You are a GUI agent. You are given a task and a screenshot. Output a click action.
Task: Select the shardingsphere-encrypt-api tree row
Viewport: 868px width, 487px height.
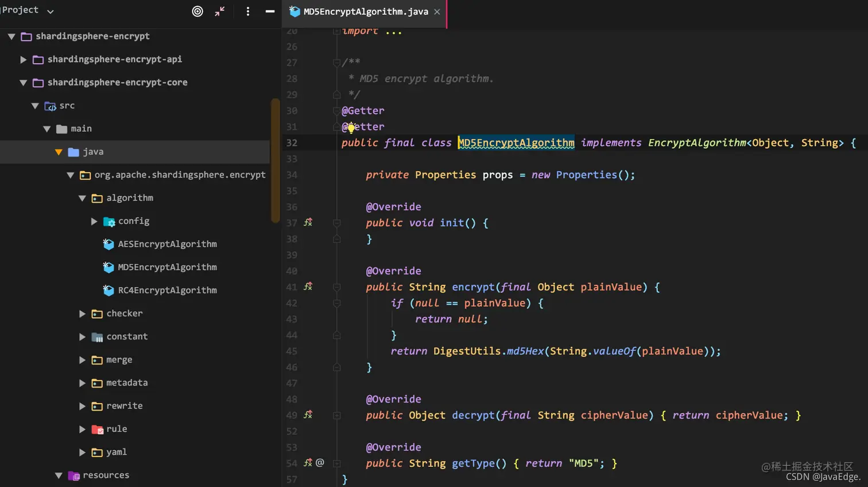tap(135, 59)
